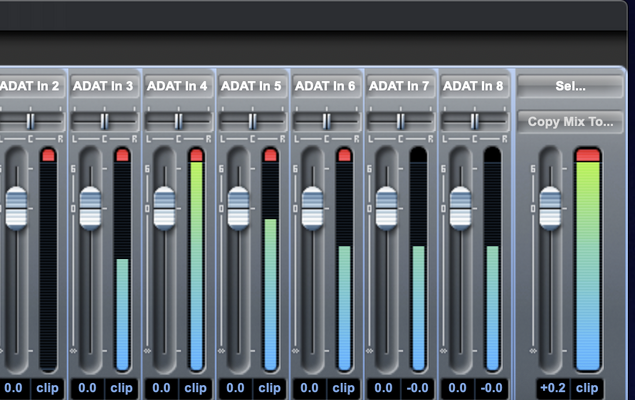This screenshot has width=635, height=400.
Task: Click the ADAT In 7 channel name
Action: pos(401,86)
